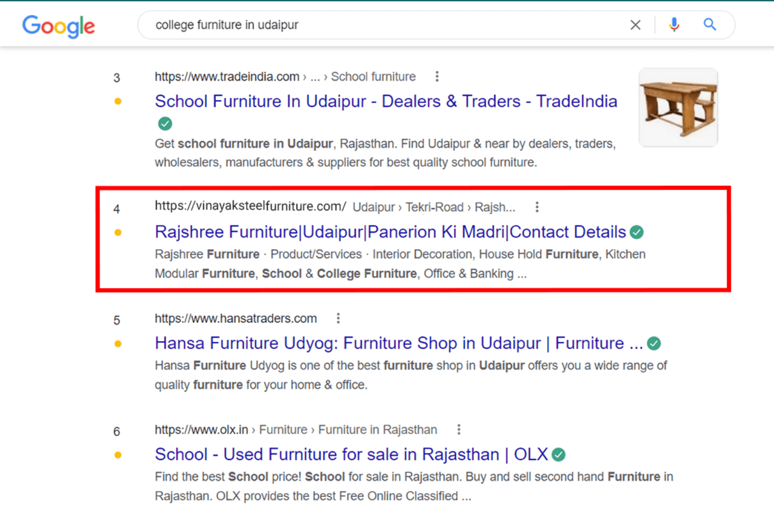Click the yellow dot beside result number 3

point(118,102)
